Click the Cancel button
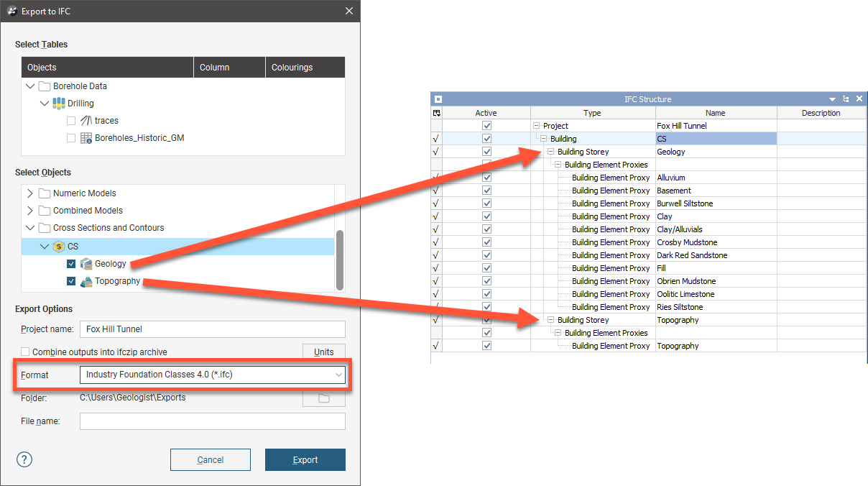 point(210,459)
